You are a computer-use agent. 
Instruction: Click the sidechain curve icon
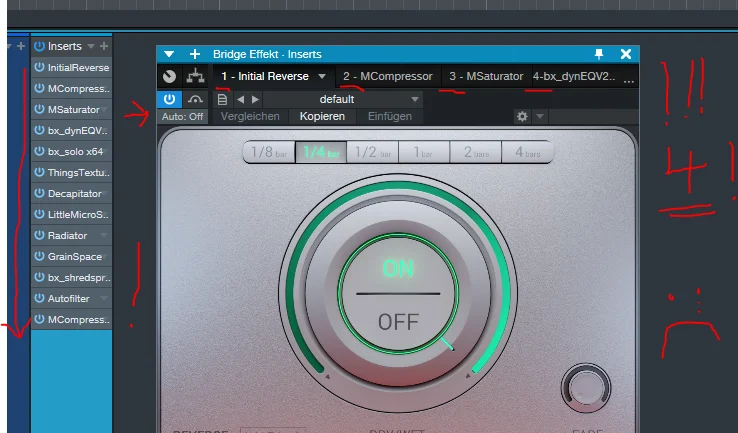(195, 99)
